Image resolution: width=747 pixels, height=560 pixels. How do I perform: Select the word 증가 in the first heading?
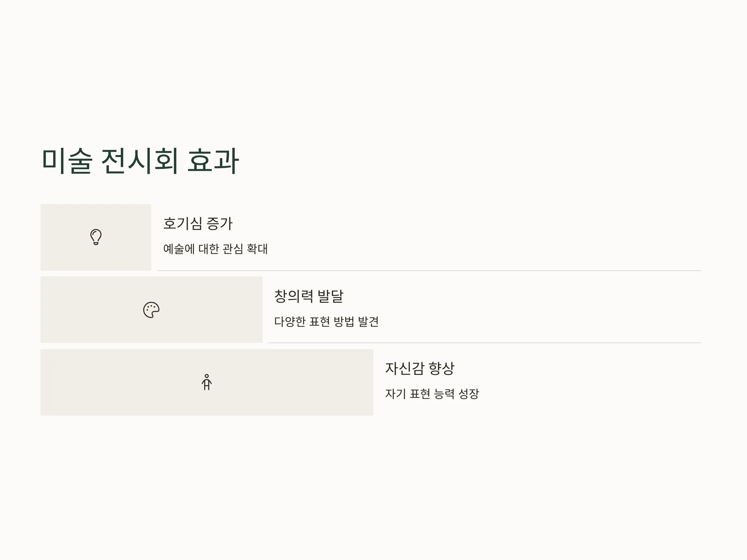pos(219,223)
